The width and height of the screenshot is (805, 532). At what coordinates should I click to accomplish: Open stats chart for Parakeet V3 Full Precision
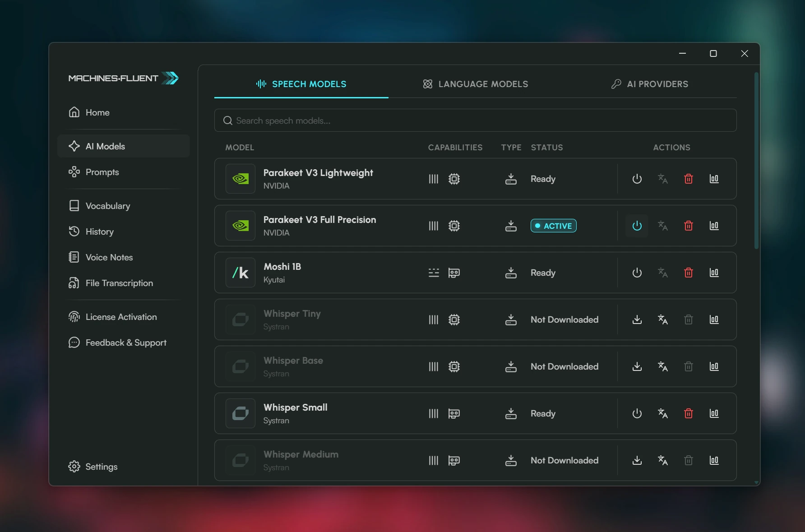click(x=714, y=226)
